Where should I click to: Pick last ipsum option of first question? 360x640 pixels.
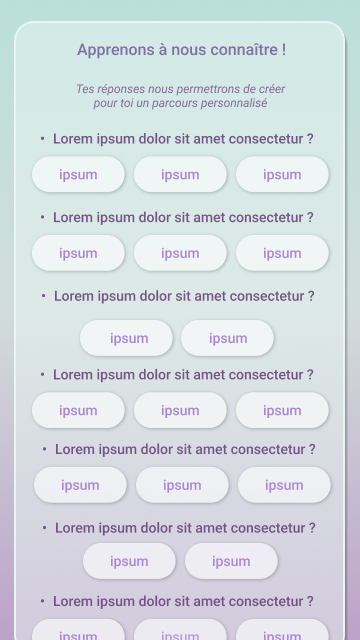pyautogui.click(x=282, y=174)
